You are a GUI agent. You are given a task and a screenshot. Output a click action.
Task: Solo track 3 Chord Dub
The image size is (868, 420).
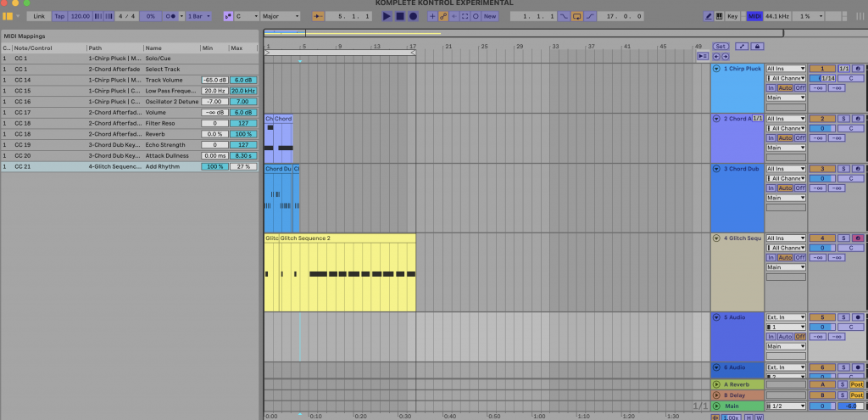pyautogui.click(x=843, y=170)
